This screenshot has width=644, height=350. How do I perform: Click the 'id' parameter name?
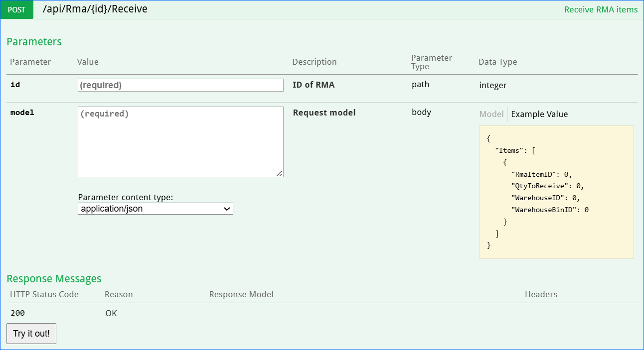pos(15,85)
